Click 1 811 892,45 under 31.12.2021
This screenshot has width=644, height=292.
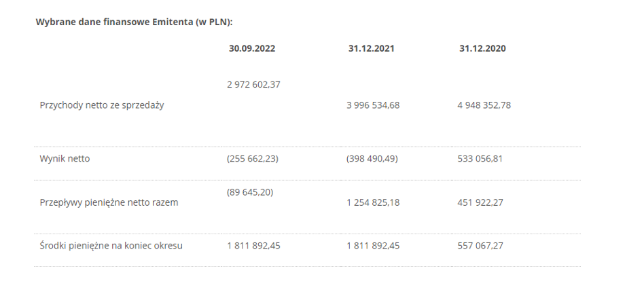(x=373, y=246)
